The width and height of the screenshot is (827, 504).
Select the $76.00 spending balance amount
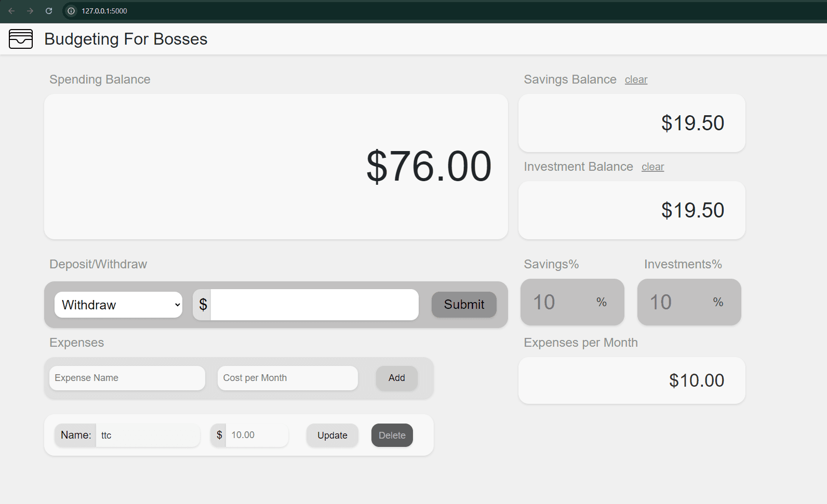click(429, 167)
